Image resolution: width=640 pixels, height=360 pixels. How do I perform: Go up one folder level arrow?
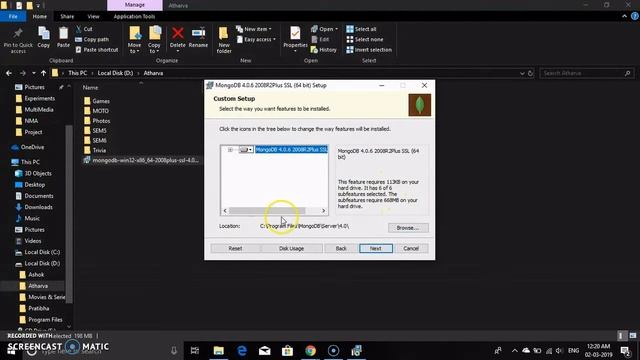tap(43, 73)
